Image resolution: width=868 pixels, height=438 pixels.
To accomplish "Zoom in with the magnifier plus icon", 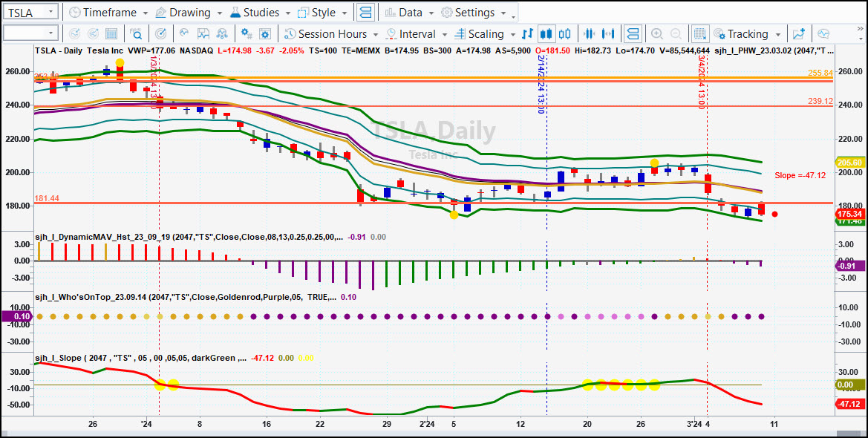I will pos(657,33).
